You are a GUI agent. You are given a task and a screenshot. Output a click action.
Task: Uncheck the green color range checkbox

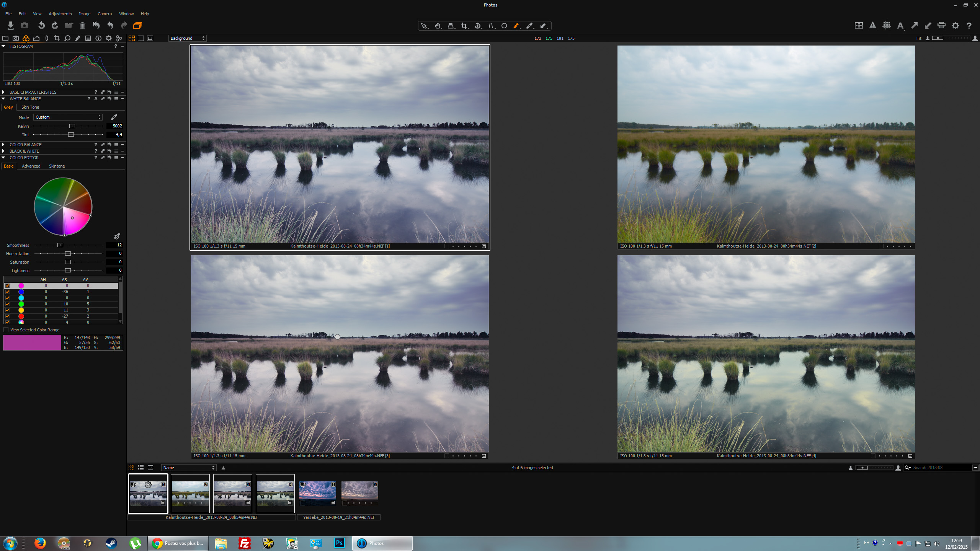tap(7, 304)
